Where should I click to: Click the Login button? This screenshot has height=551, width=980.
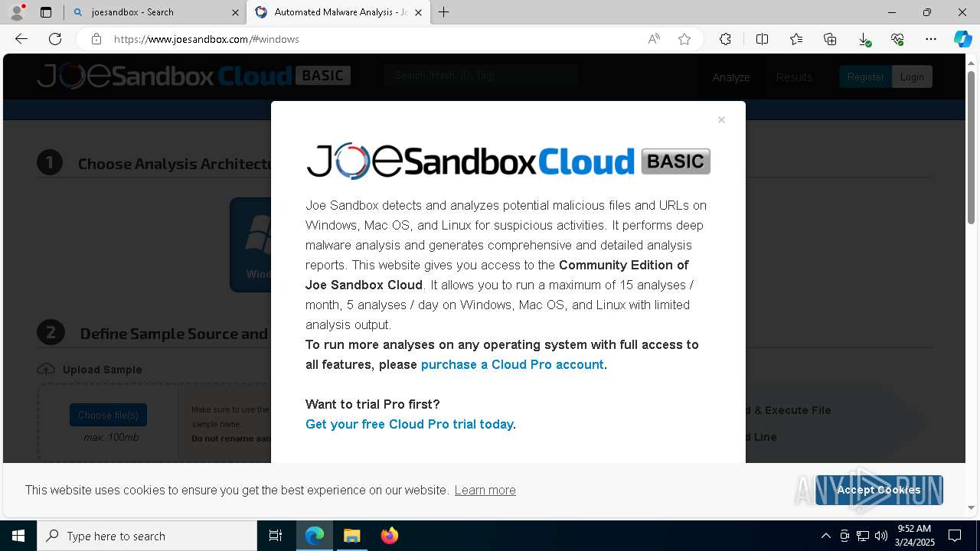pyautogui.click(x=912, y=77)
